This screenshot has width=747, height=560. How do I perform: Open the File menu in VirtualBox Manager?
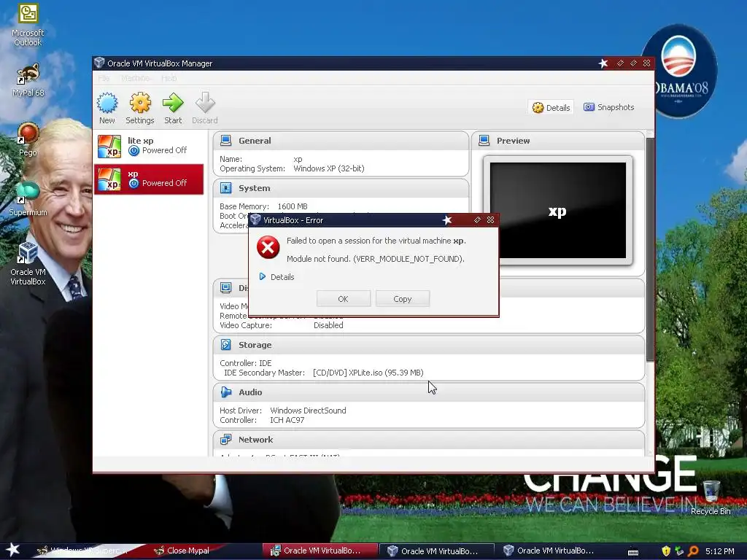(x=104, y=78)
